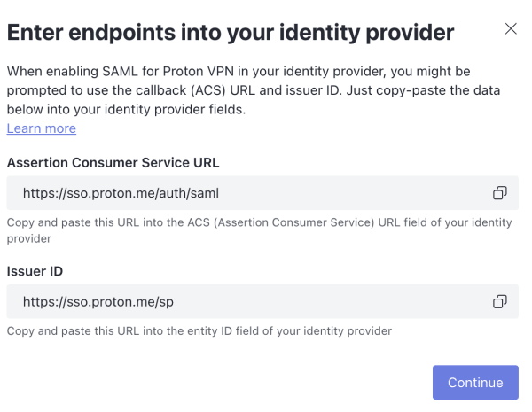The height and width of the screenshot is (412, 532).
Task: Click the word endpoints in the title
Action: point(122,33)
